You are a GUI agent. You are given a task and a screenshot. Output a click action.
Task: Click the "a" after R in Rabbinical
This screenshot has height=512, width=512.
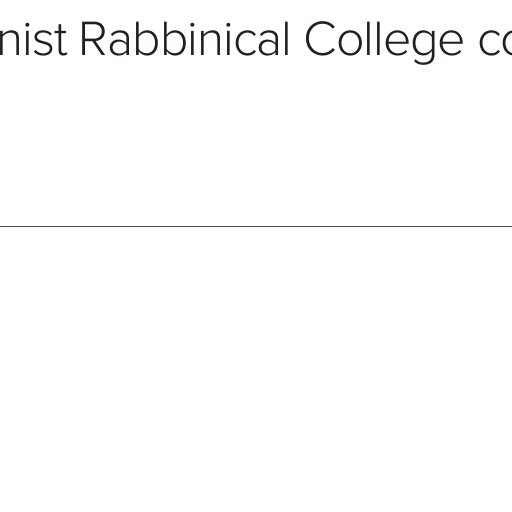click(x=120, y=43)
